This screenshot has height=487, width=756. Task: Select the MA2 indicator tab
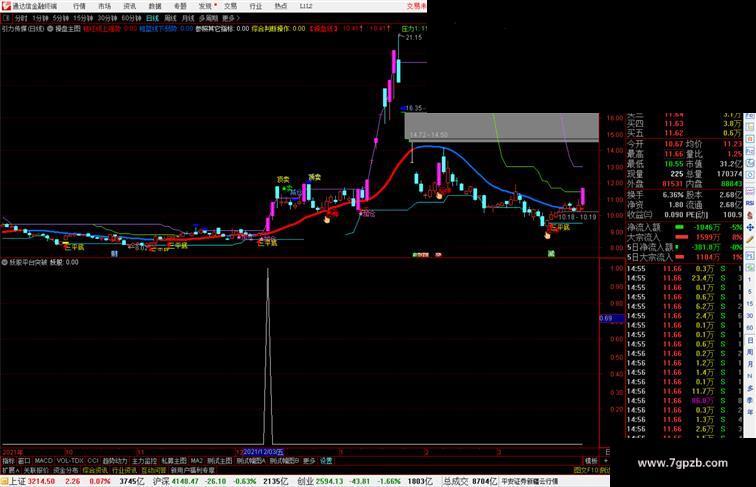196,461
